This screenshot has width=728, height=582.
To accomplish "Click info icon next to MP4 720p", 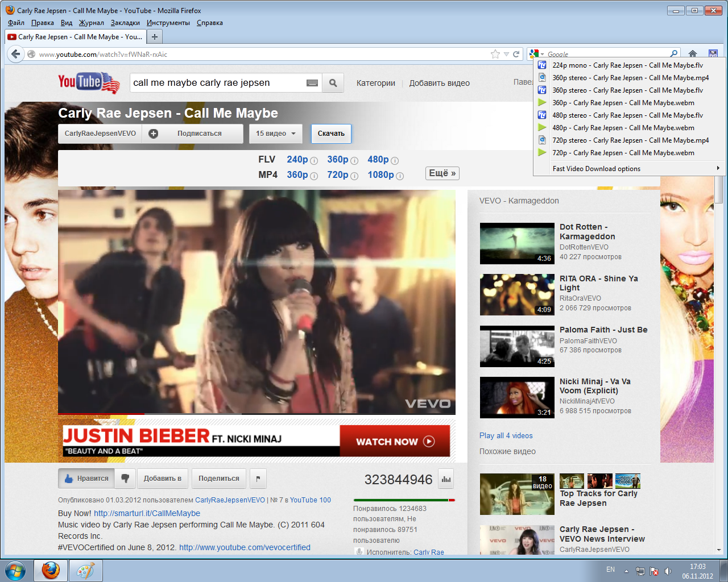I will pos(354,176).
